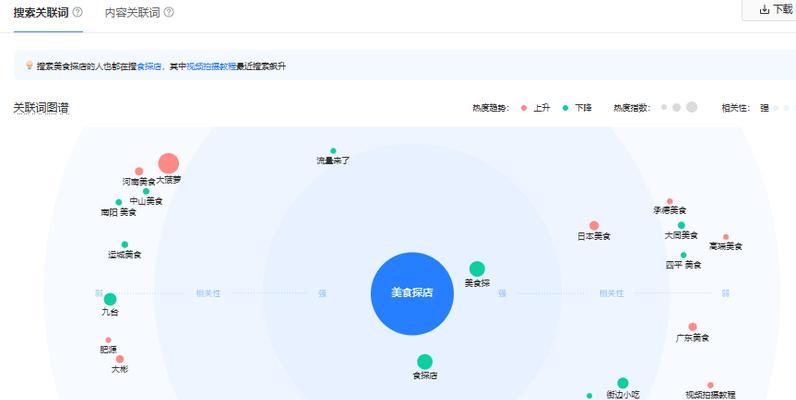This screenshot has width=796, height=400.
Task: Click the 流量来了 green node
Action: pyautogui.click(x=333, y=151)
